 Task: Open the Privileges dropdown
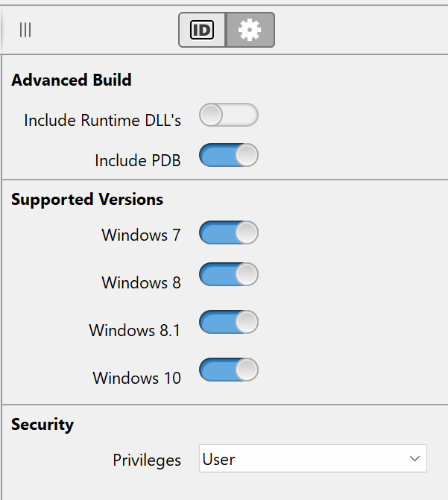tap(313, 458)
